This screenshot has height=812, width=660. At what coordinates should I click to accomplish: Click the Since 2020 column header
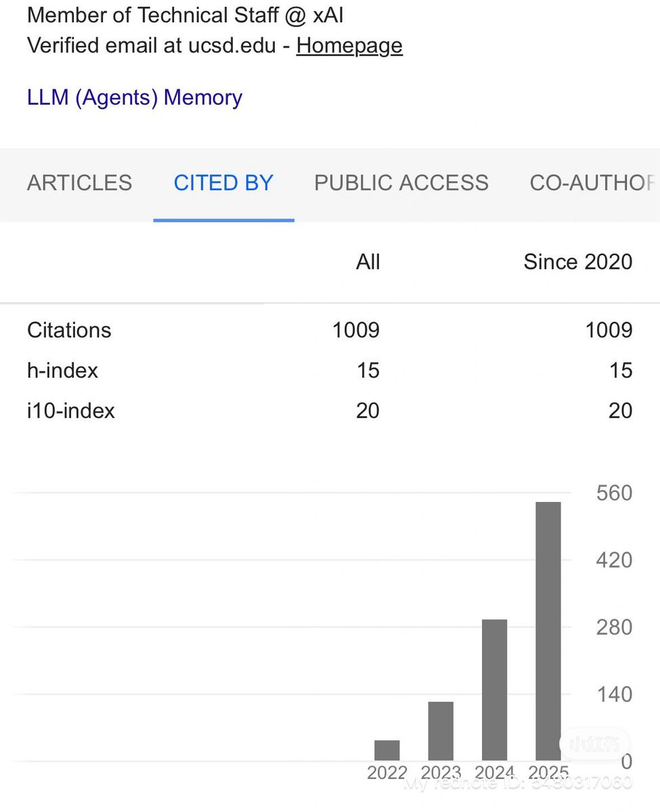point(578,262)
